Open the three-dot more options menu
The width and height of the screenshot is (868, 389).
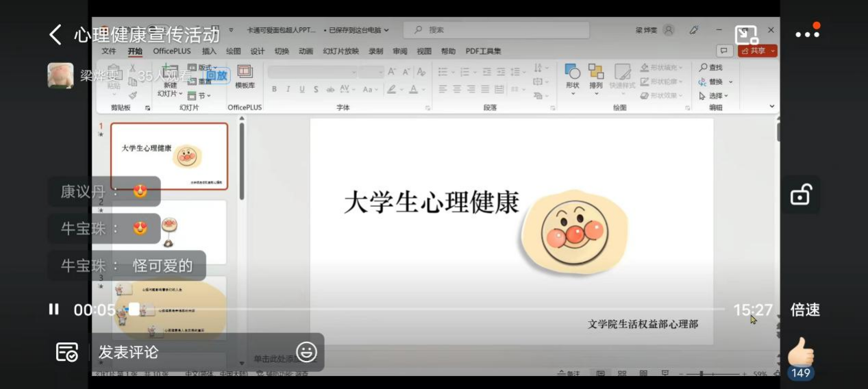point(807,34)
